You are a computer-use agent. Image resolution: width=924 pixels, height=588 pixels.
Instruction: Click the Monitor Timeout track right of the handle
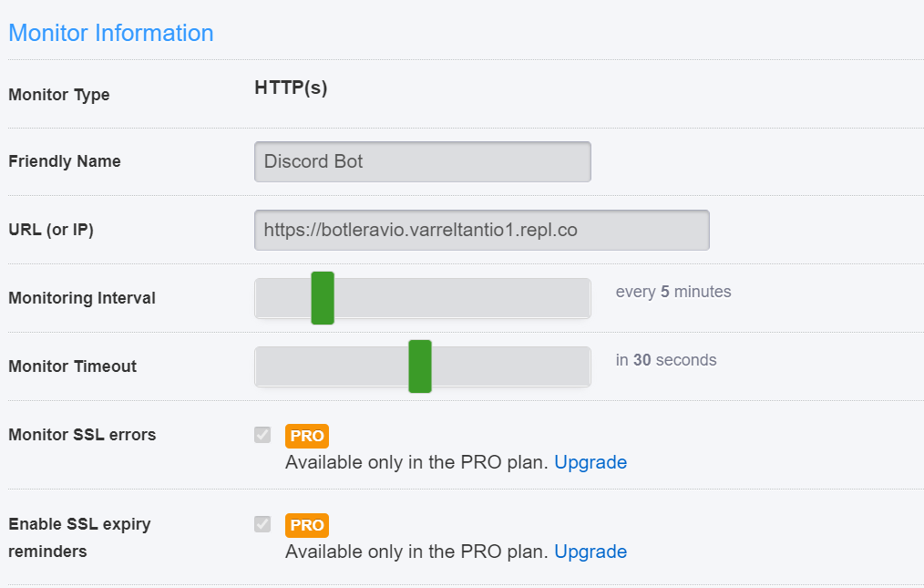[511, 366]
